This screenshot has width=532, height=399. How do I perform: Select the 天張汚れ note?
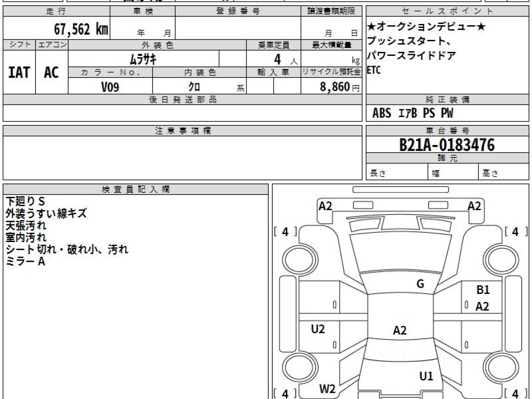point(26,226)
